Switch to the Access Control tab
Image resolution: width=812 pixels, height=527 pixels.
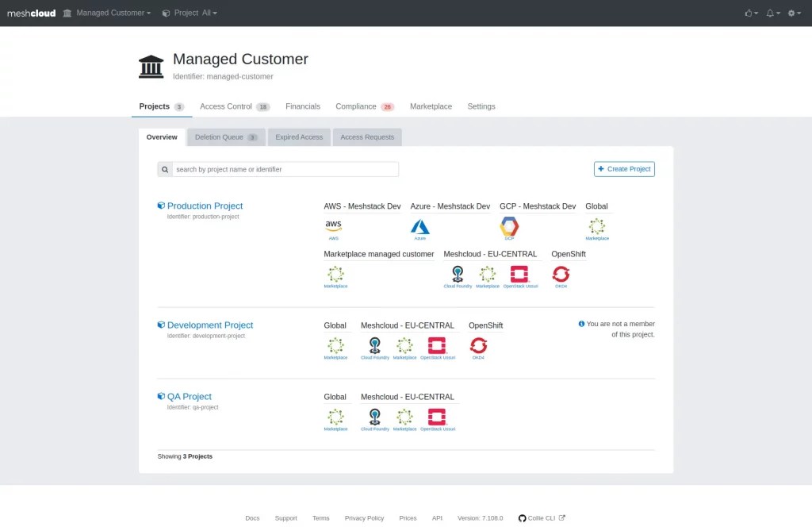(x=235, y=106)
